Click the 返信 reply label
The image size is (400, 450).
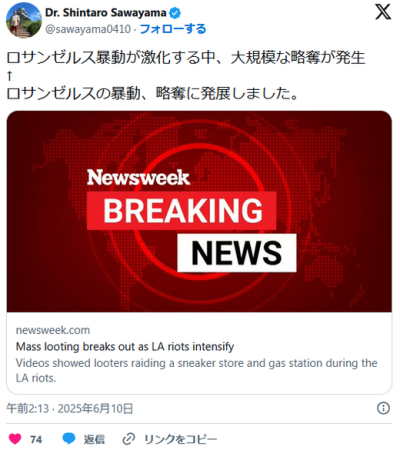pos(94,439)
